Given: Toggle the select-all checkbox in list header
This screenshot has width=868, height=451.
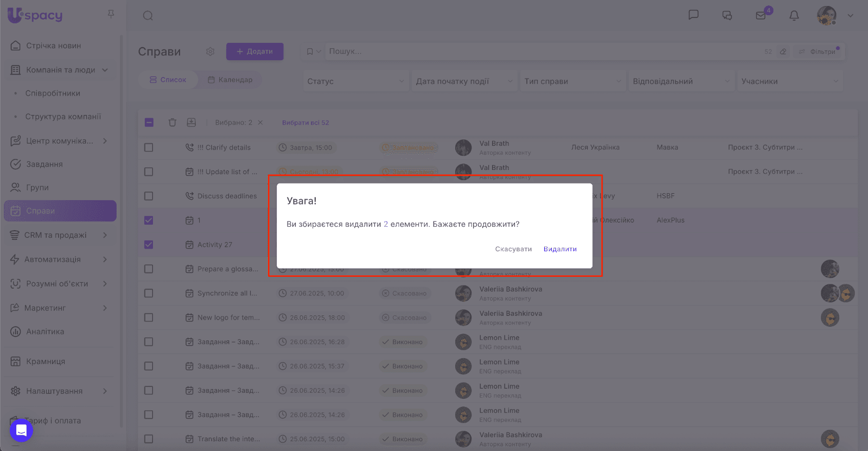Looking at the screenshot, I should (x=149, y=123).
